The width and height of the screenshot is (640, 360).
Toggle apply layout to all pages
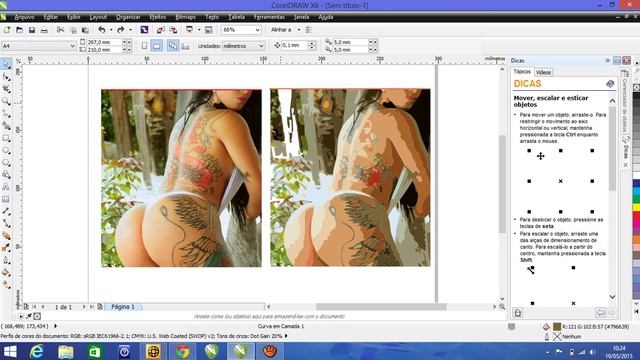tap(173, 46)
